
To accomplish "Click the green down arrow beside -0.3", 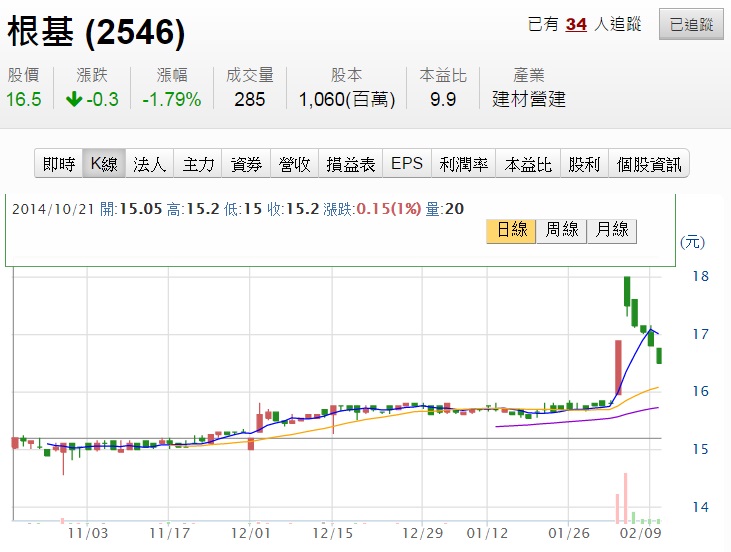I will 74,99.
